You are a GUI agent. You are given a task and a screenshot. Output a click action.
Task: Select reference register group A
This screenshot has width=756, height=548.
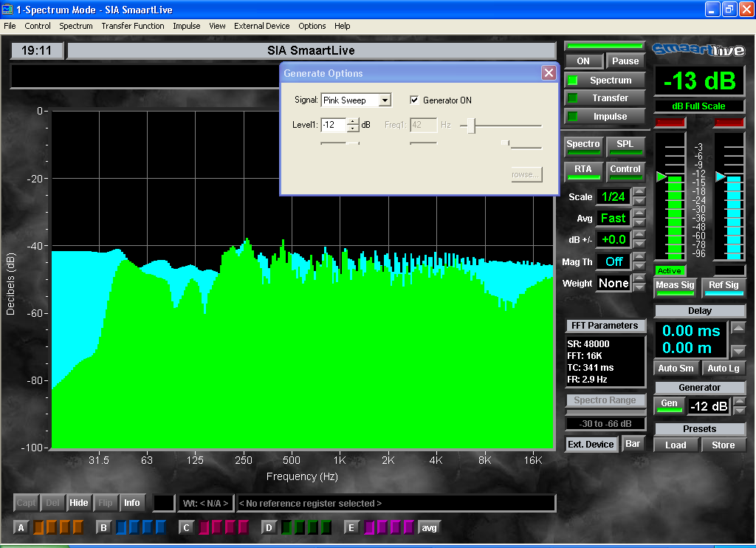point(21,528)
